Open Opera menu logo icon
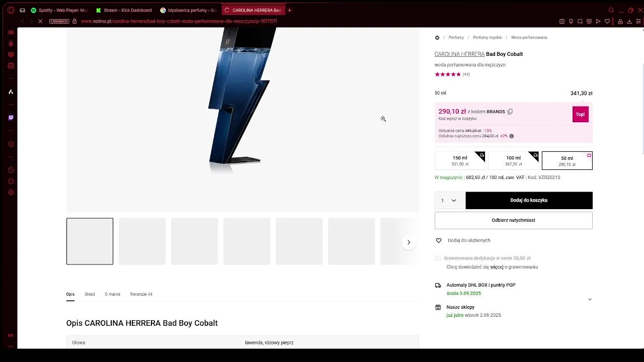The height and width of the screenshot is (362, 644). 11,10
